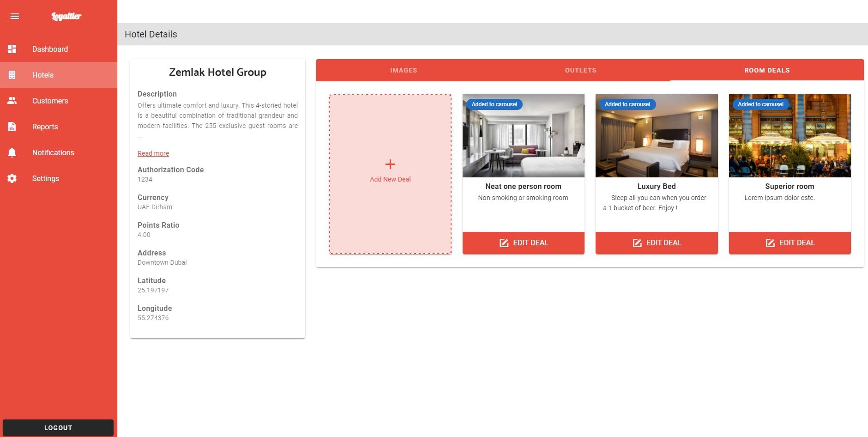
Task: Click Zemlak Hotel Group title
Action: click(x=217, y=73)
